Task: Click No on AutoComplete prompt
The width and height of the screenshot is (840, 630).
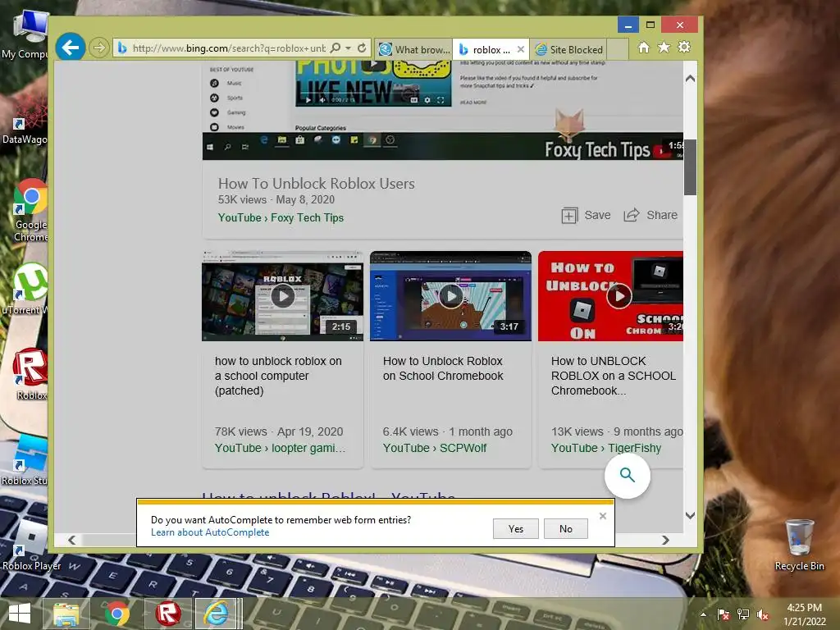Action: (x=566, y=529)
